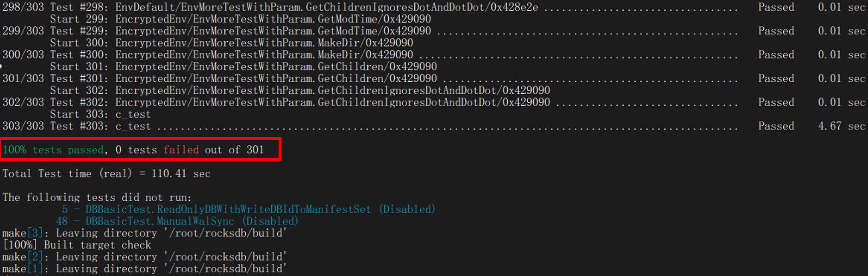Click Test #300 MakeDir result line
The image size is (868, 276).
(x=434, y=54)
